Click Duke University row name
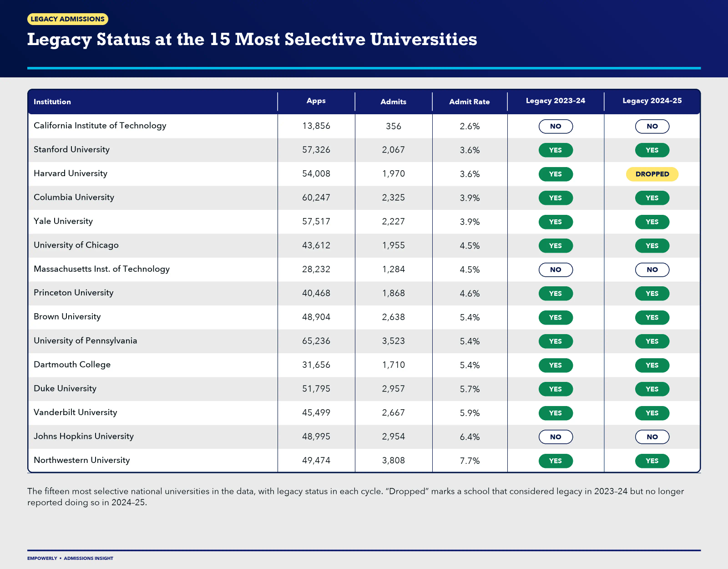The width and height of the screenshot is (728, 569). (65, 389)
